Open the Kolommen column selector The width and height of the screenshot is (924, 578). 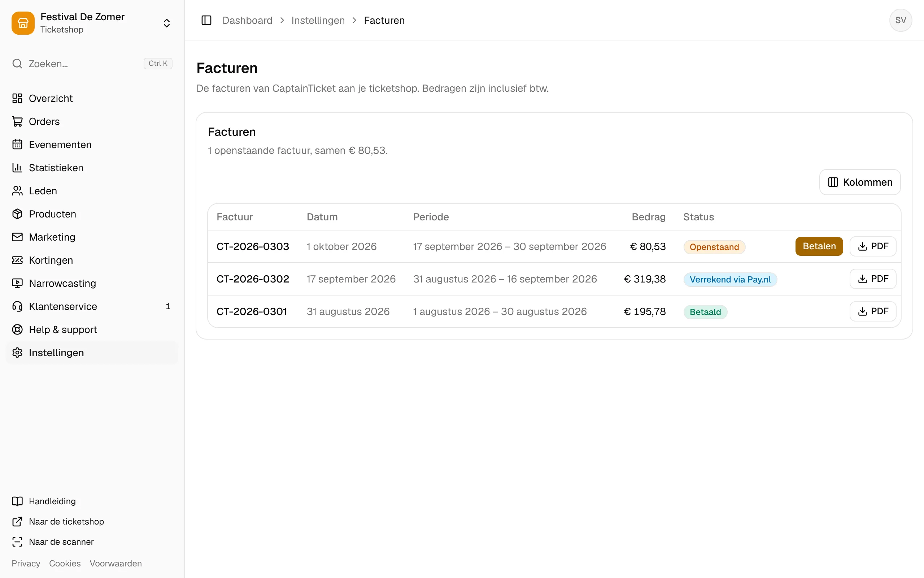point(860,182)
